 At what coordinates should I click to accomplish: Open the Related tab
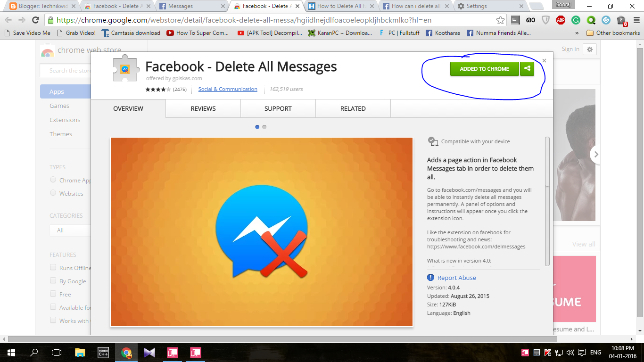coord(353,108)
